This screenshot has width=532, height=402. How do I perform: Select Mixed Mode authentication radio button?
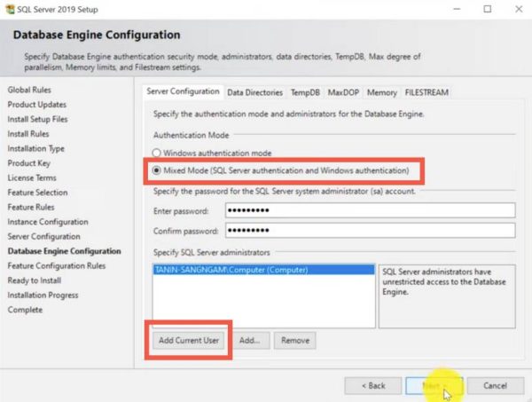tap(156, 170)
